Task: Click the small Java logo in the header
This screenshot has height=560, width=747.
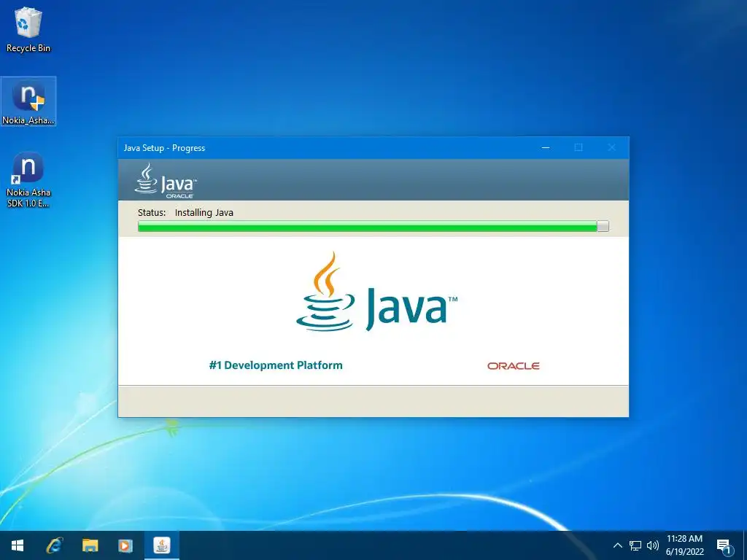Action: point(166,181)
